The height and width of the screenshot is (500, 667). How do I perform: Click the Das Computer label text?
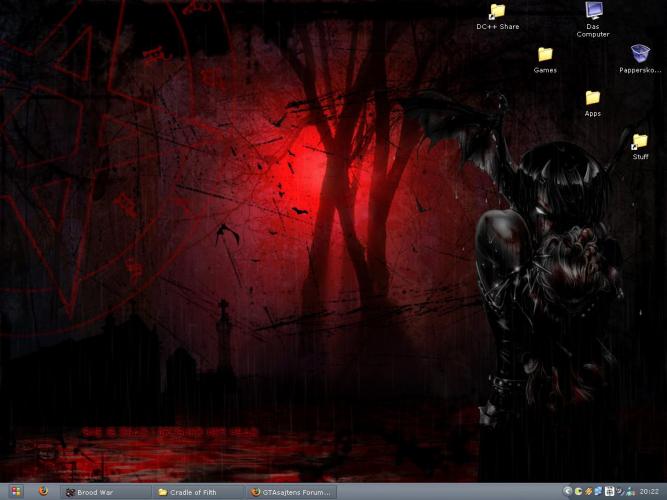593,30
